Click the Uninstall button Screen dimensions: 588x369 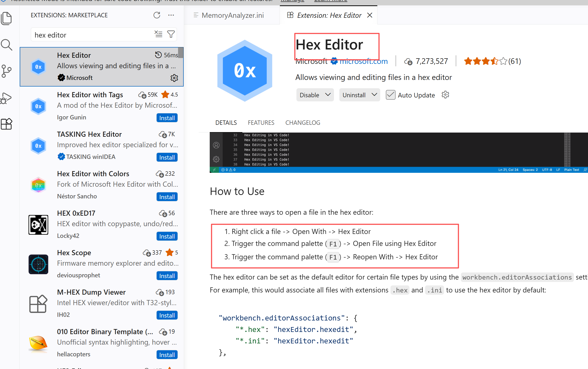(354, 95)
